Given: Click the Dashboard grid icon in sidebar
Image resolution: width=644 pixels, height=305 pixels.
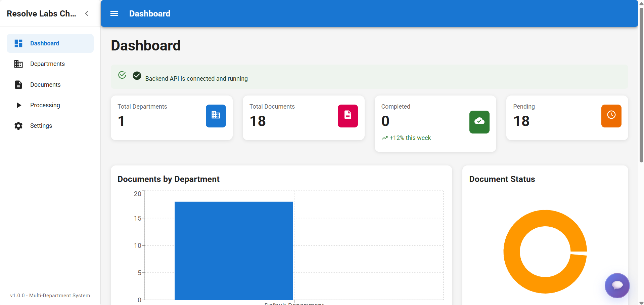Looking at the screenshot, I should click(18, 43).
